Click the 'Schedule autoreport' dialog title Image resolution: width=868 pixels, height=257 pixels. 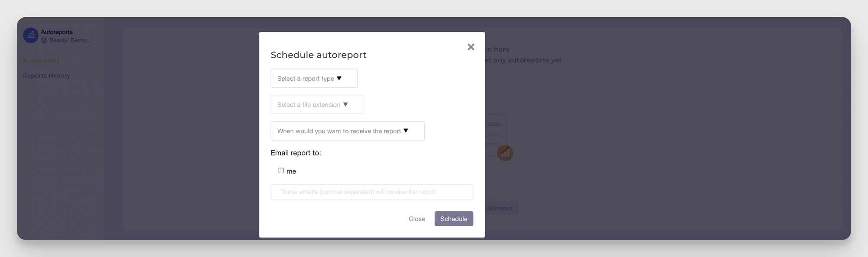319,55
